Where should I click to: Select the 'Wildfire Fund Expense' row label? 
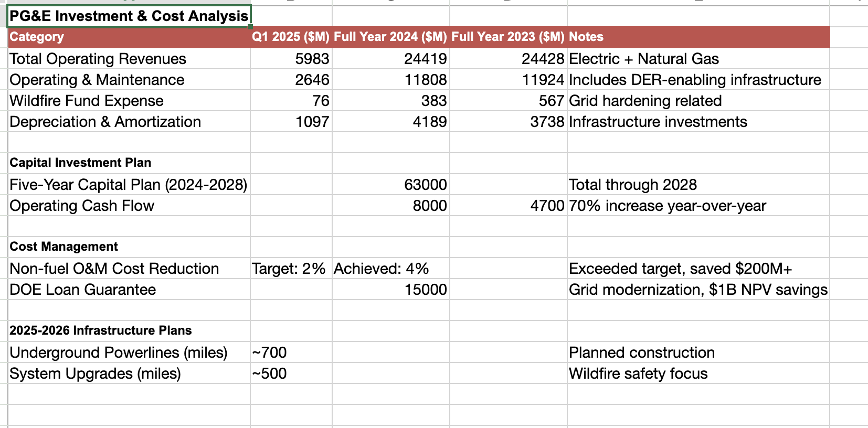point(87,101)
